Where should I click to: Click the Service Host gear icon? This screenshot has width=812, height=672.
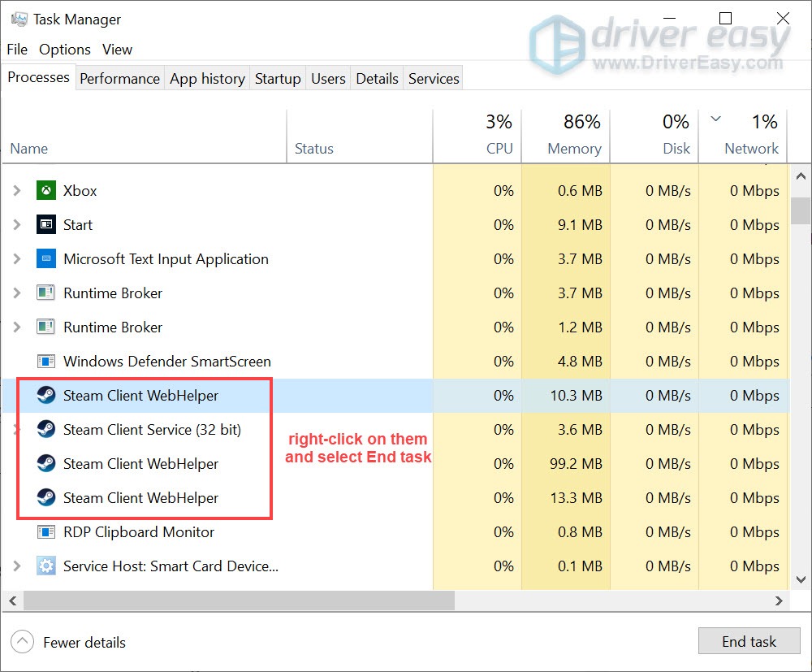pos(46,566)
